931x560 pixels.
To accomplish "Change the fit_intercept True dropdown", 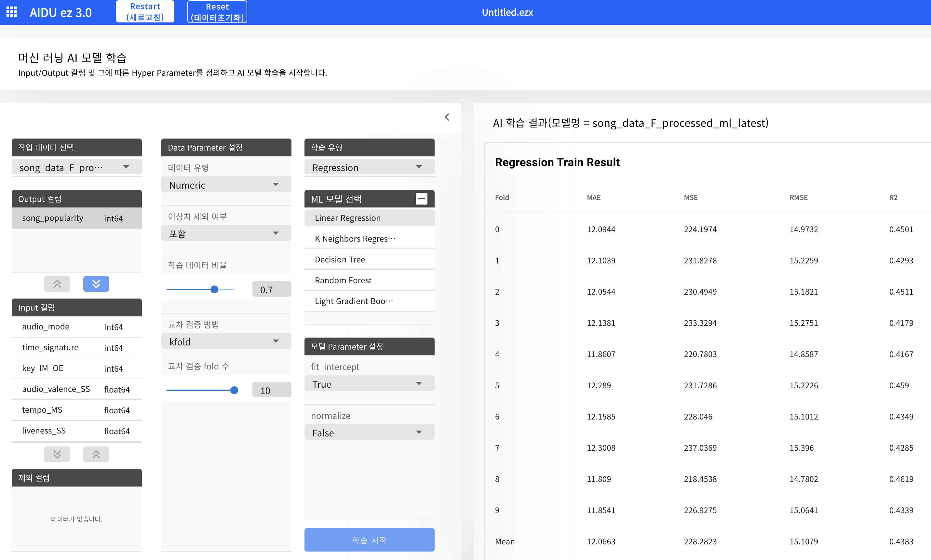I will (369, 384).
